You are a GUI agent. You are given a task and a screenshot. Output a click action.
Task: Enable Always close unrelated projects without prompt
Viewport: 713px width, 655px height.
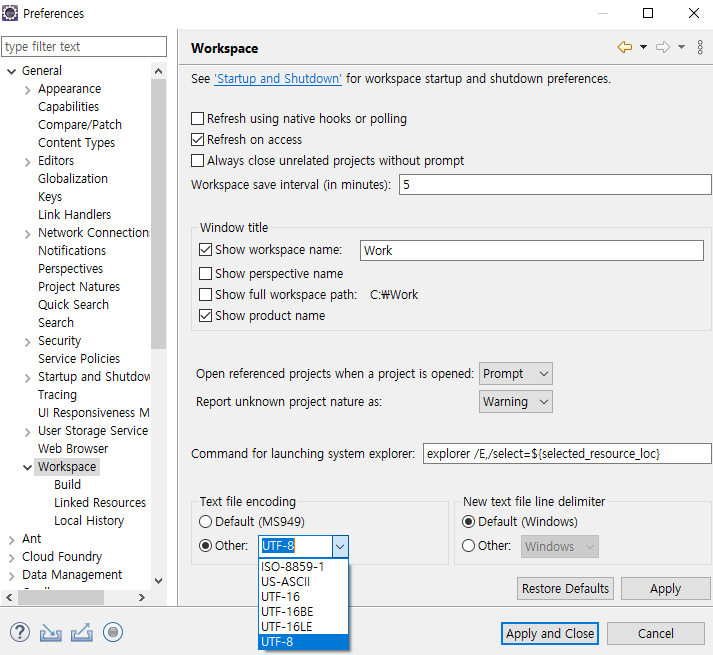pyautogui.click(x=197, y=161)
